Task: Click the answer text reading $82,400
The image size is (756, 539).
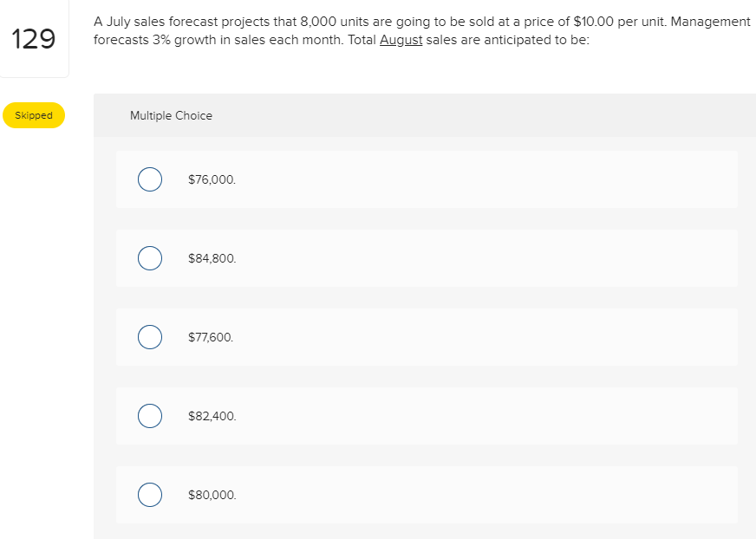Action: tap(211, 416)
